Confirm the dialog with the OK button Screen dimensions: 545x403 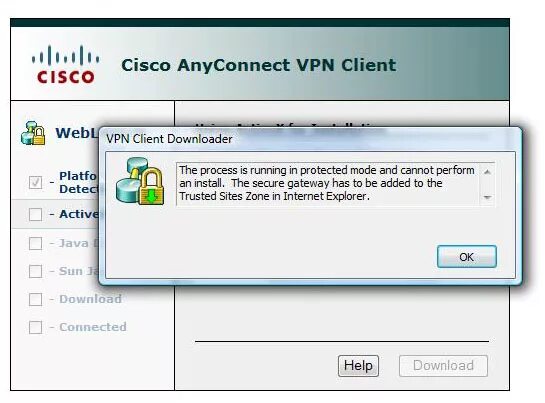(x=466, y=257)
